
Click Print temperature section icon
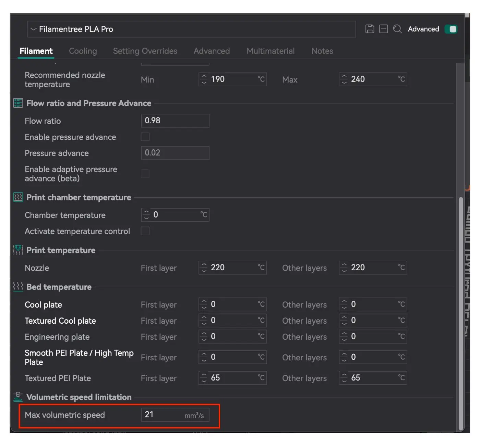pos(18,250)
